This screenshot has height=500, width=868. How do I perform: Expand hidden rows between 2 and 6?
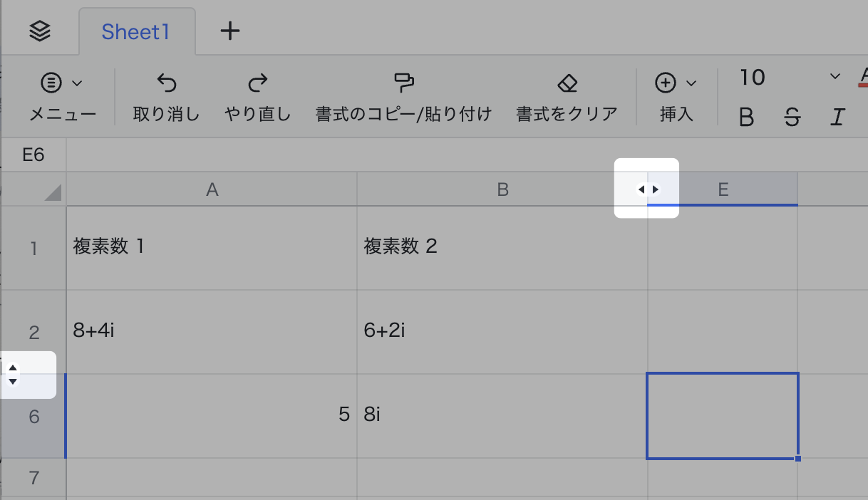tap(13, 375)
